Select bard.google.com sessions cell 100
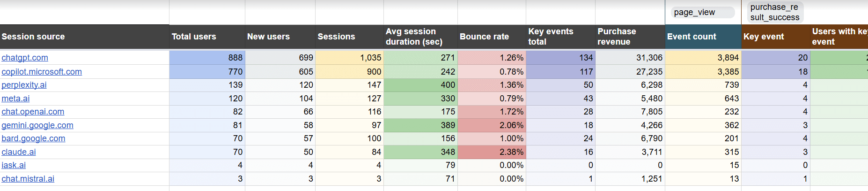This screenshot has width=868, height=191. [x=350, y=138]
